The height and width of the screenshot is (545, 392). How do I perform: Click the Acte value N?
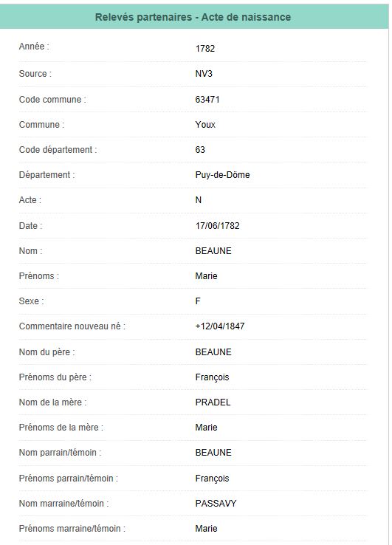[199, 200]
